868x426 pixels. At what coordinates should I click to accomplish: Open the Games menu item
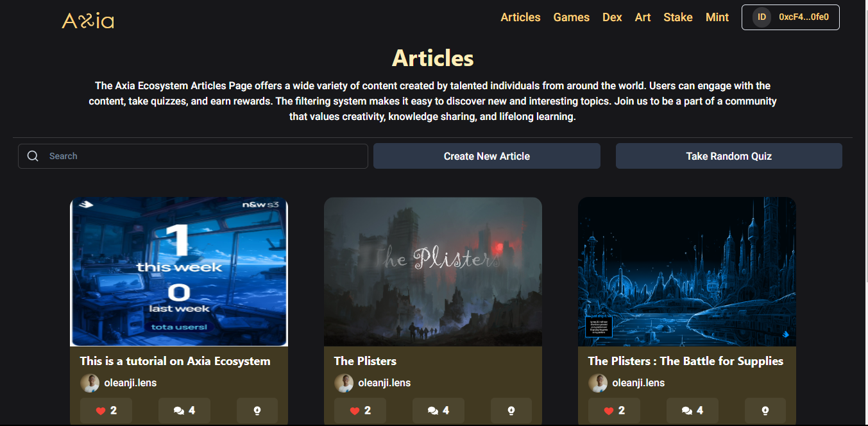pyautogui.click(x=572, y=17)
